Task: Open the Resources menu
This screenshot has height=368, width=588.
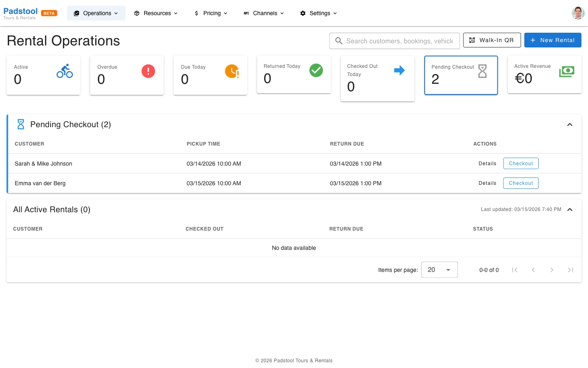Action: (156, 13)
